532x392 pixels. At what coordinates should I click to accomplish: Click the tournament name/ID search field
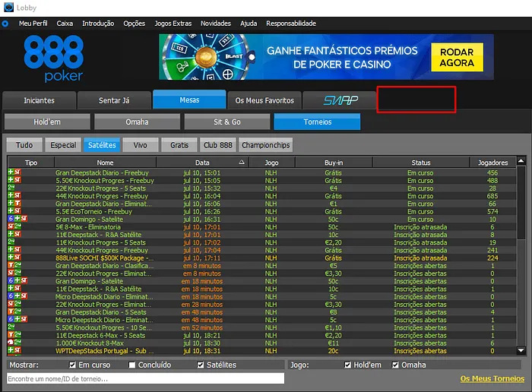[146, 378]
